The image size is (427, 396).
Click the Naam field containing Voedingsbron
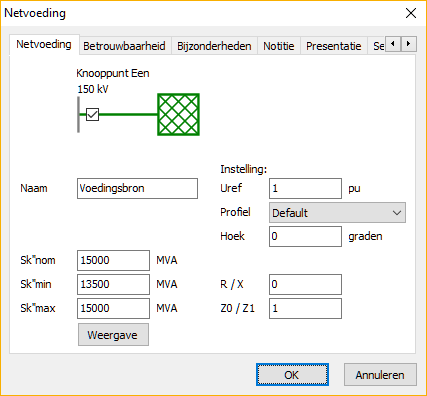137,188
